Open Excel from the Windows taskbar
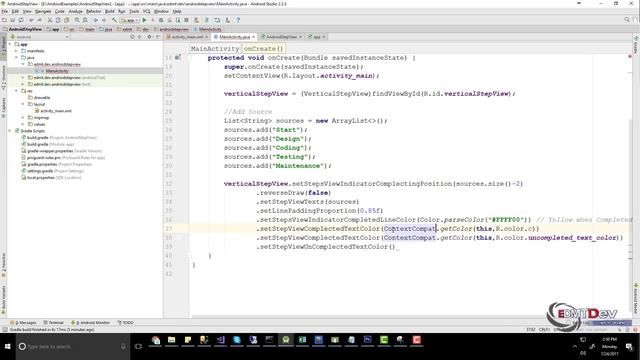The width and height of the screenshot is (640, 360). pos(302,340)
